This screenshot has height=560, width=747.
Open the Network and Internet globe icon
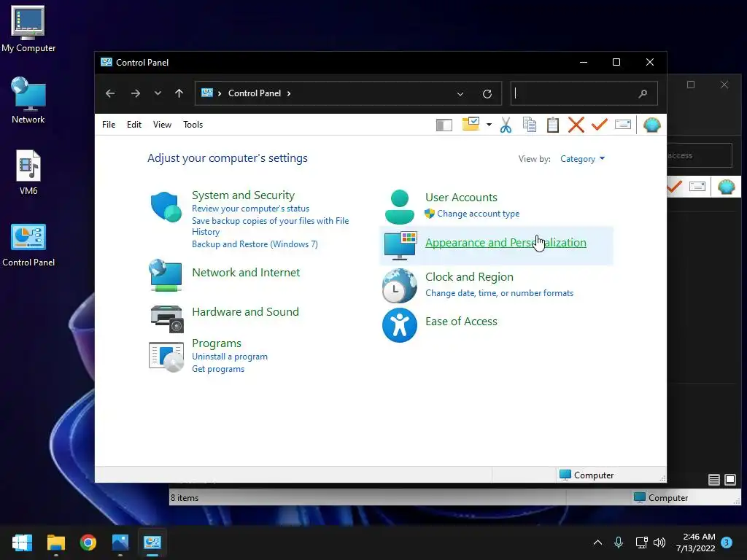click(x=166, y=275)
